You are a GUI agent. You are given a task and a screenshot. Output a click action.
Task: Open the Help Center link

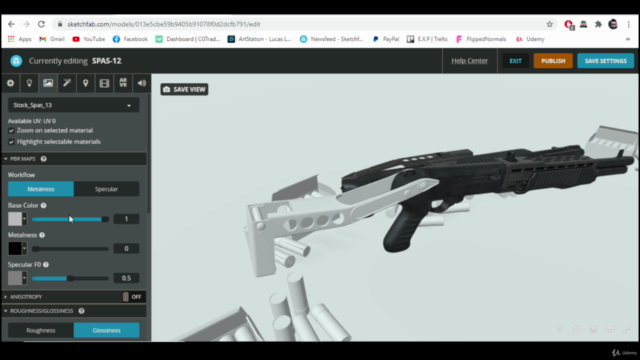(x=469, y=61)
